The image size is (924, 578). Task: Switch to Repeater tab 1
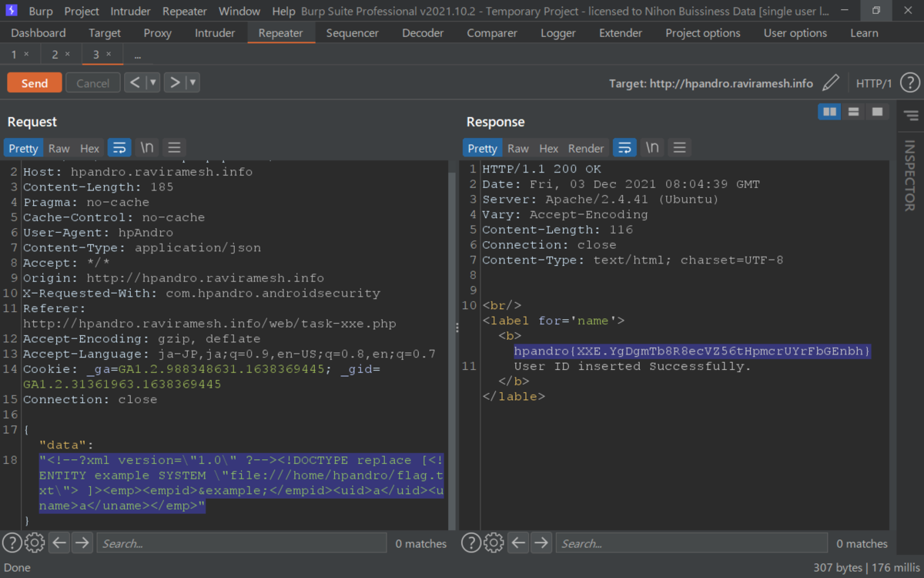coord(14,54)
